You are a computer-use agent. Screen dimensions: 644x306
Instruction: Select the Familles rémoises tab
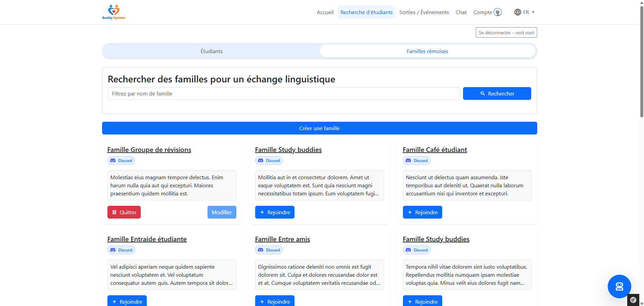pos(427,51)
